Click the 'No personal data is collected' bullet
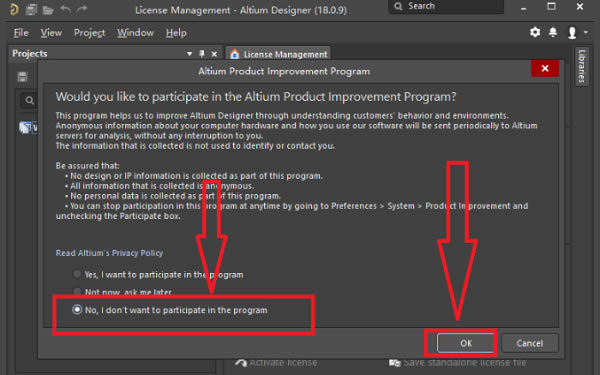Viewport: 600px width, 375px height. [x=173, y=196]
